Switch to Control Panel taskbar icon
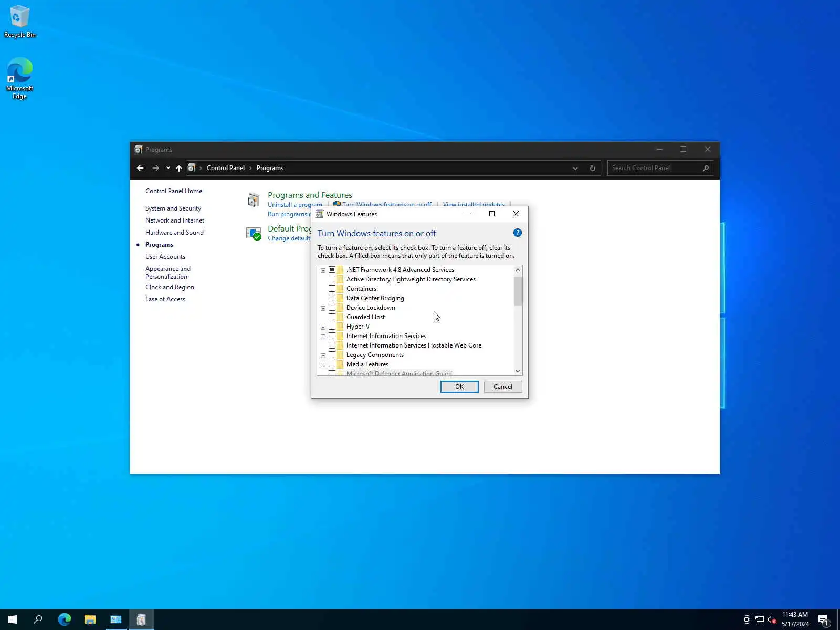Image resolution: width=840 pixels, height=630 pixels. click(x=116, y=619)
